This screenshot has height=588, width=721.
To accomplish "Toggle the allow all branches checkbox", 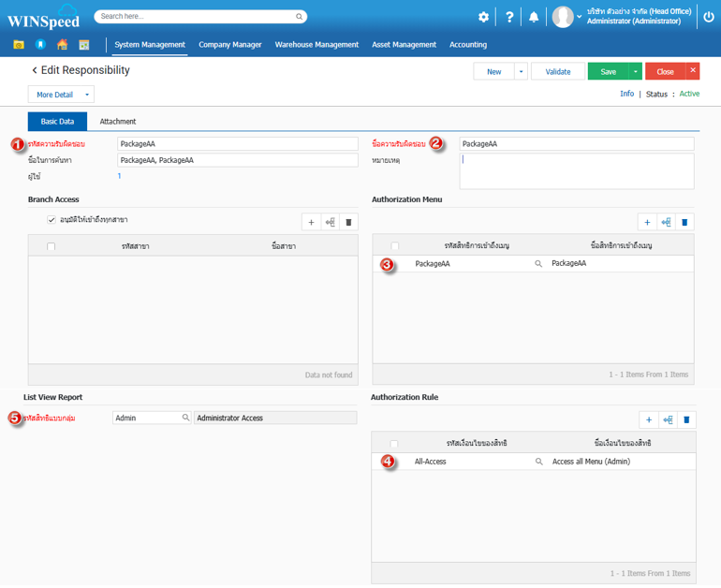I will click(51, 220).
